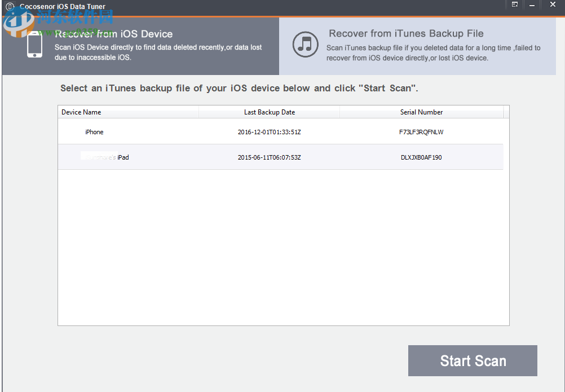Minimize the Cocosenor iOS Data Tuner window
Viewport: 565px width, 392px height.
coord(532,5)
